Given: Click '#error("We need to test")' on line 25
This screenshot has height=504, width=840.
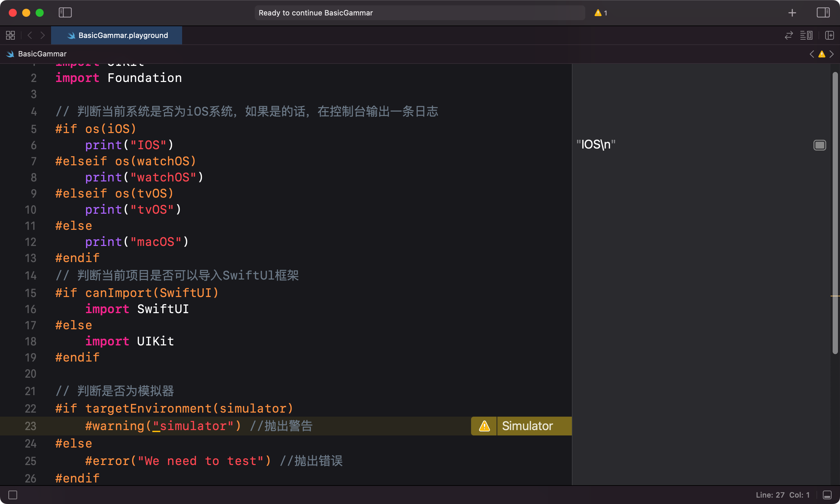Looking at the screenshot, I should pos(178,461).
